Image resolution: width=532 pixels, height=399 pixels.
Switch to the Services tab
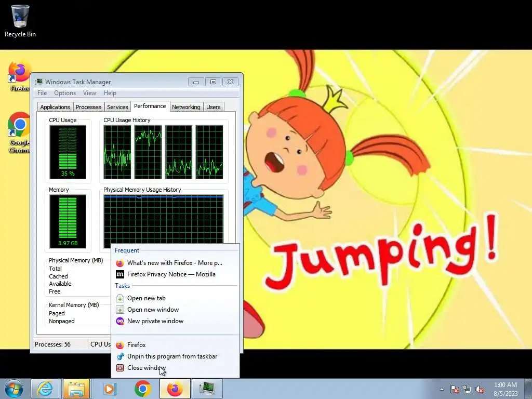click(118, 107)
